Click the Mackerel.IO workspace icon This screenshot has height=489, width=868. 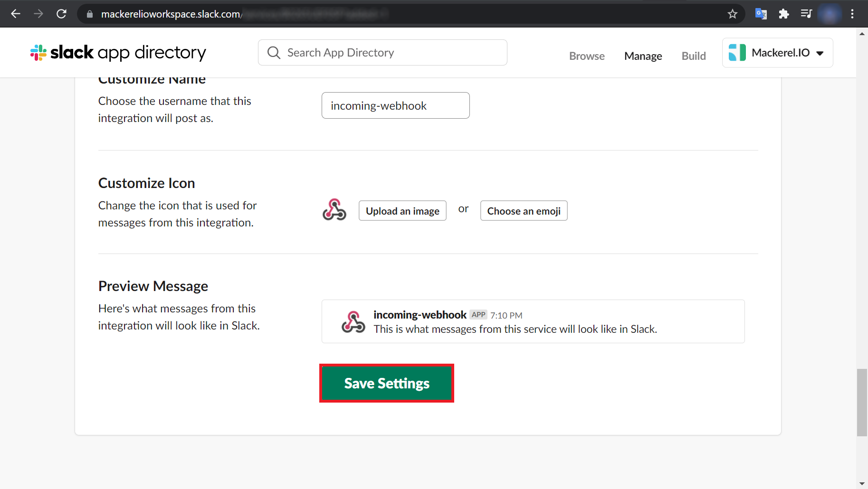point(738,52)
